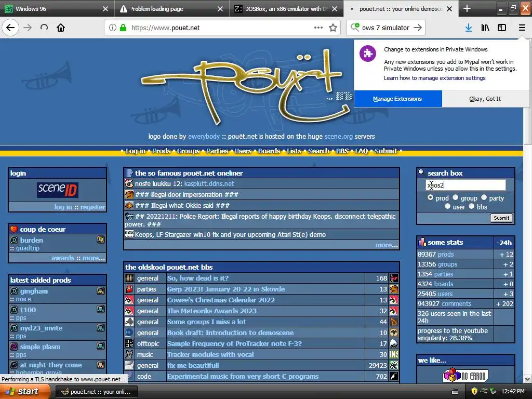Open the awards link in coup de coeur
Image resolution: width=532 pixels, height=399 pixels.
tap(63, 258)
